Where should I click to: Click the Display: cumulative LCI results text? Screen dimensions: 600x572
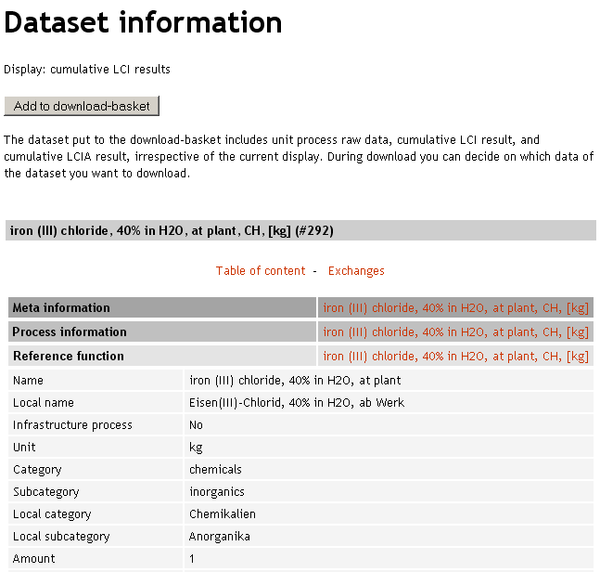pos(87,70)
